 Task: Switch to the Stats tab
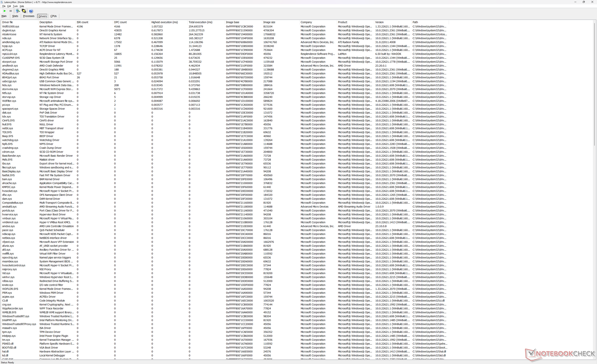tap(15, 16)
